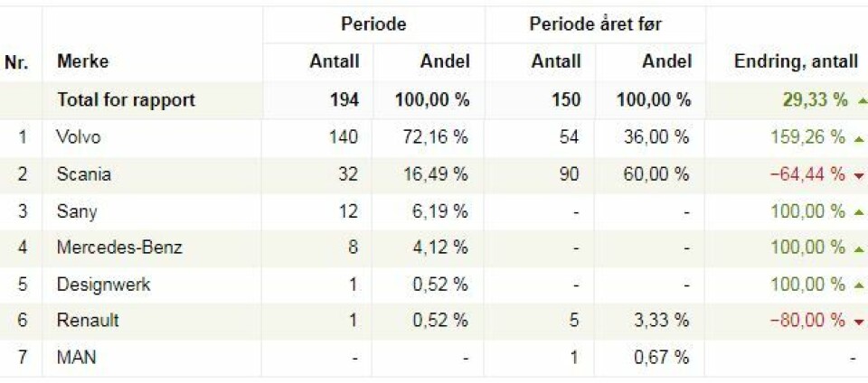Click the Designwerk brand name
The width and height of the screenshot is (868, 383).
click(103, 285)
